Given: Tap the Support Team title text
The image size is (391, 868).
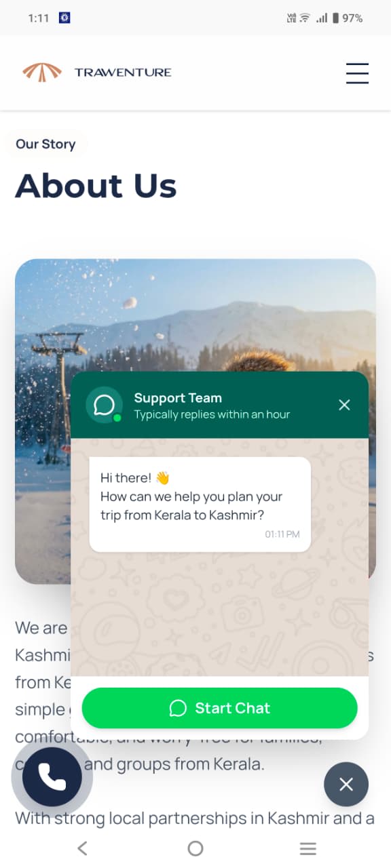Looking at the screenshot, I should click(x=178, y=398).
